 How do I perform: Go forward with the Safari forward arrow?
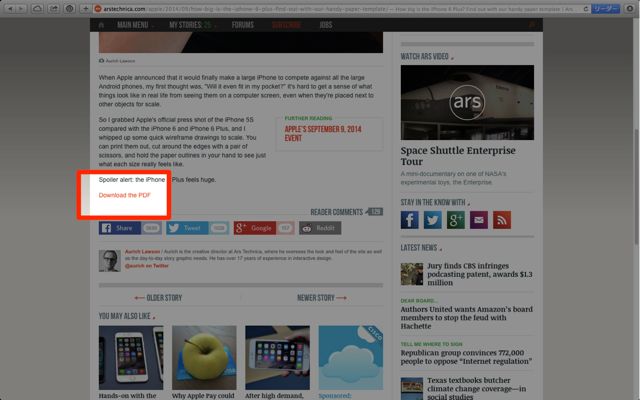[22, 9]
